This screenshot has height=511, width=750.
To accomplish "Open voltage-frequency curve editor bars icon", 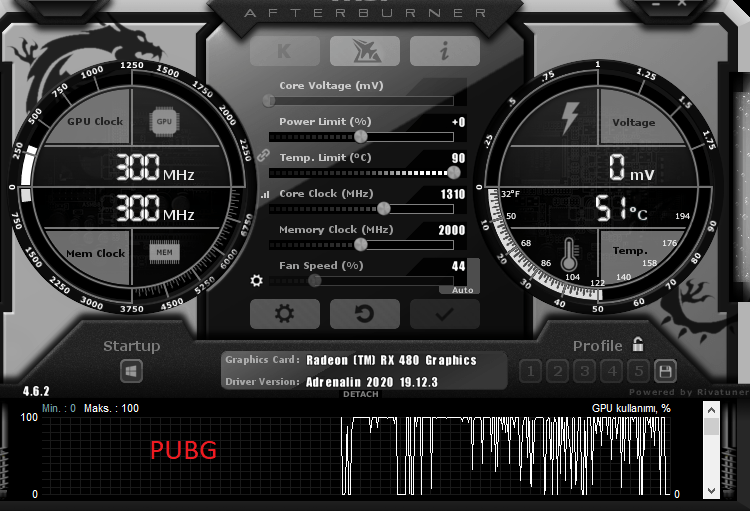I will tap(265, 194).
